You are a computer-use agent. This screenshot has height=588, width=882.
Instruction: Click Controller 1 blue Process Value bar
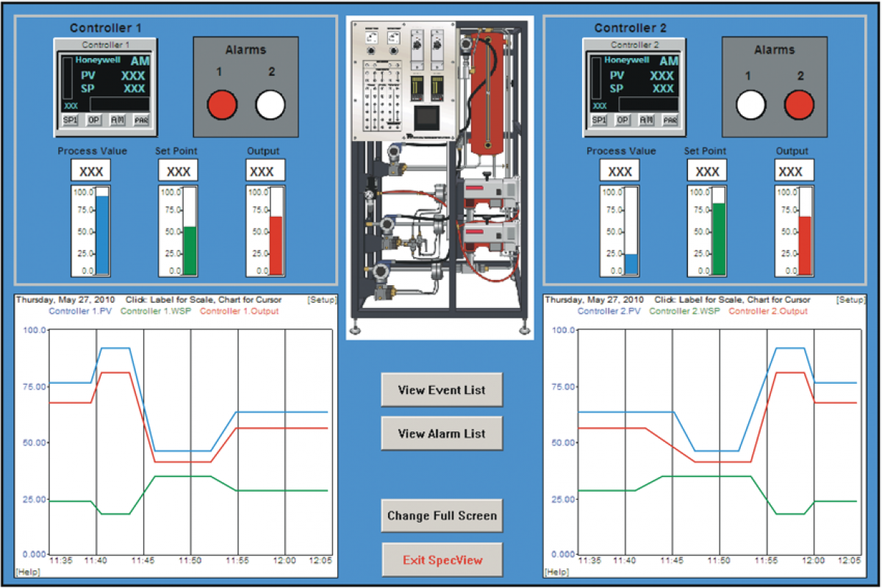[102, 234]
